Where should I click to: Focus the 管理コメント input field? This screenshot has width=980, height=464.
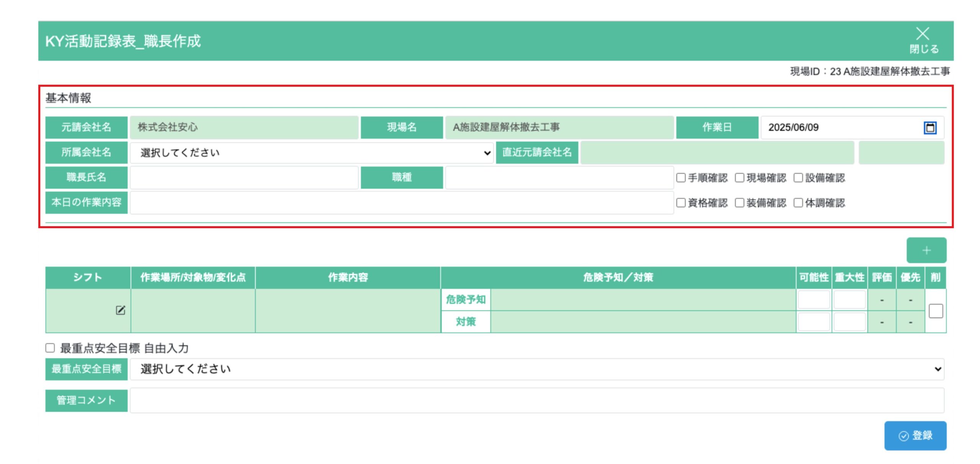pyautogui.click(x=537, y=400)
